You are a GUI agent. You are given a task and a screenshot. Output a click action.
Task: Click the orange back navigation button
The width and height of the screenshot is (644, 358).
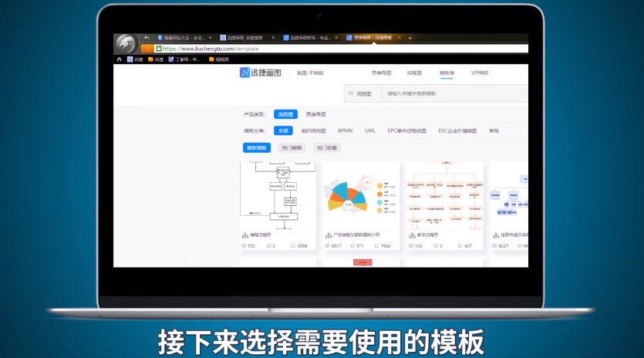point(147,49)
